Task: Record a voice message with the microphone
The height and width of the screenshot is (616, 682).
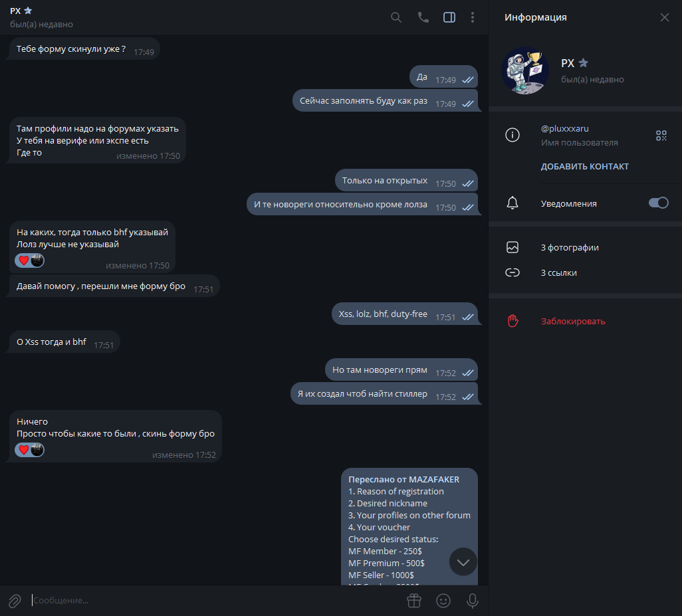Action: click(473, 601)
